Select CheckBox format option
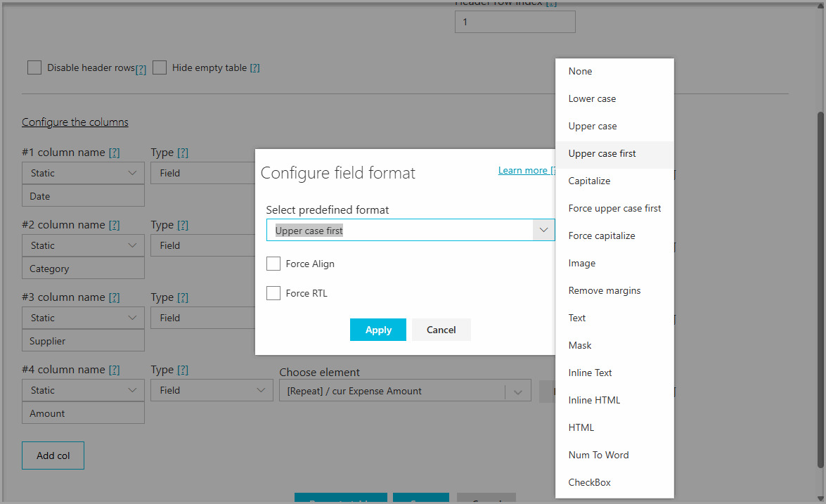Image resolution: width=826 pixels, height=504 pixels. tap(614, 482)
